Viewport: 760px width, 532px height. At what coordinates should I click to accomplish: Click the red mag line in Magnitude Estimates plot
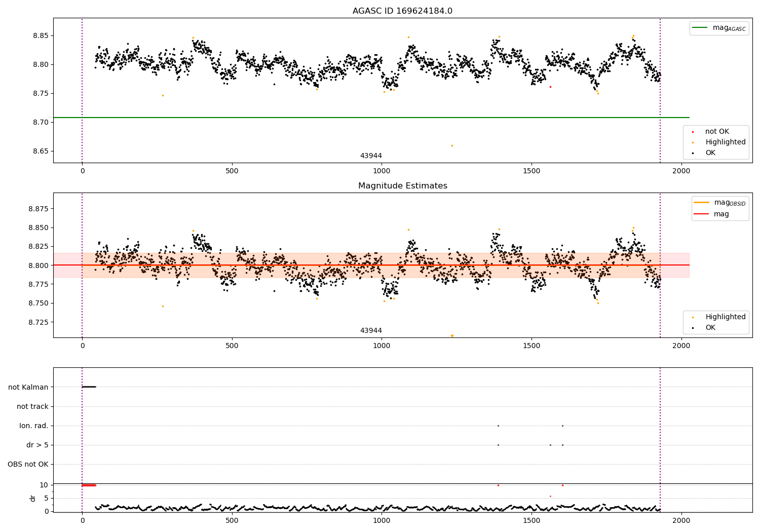[x=371, y=265]
